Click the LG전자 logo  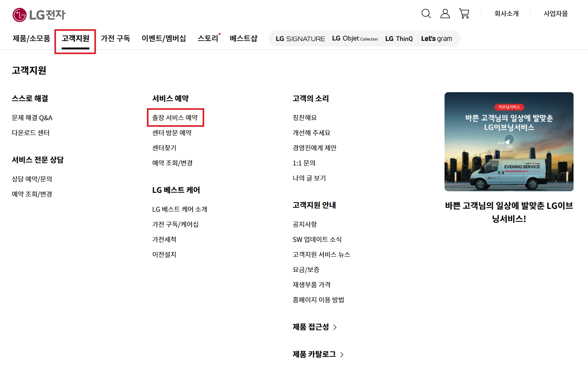click(x=39, y=15)
